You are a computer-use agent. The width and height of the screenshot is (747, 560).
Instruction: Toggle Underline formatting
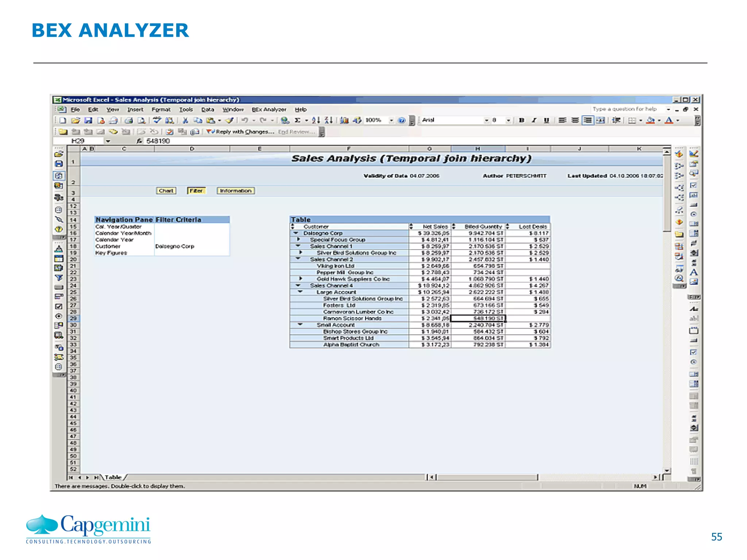point(546,120)
